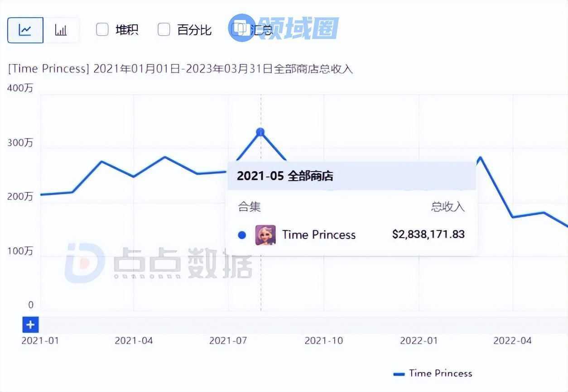Image resolution: width=568 pixels, height=392 pixels.
Task: Click the tooltip header 2021-05 全部商店
Action: 285,176
